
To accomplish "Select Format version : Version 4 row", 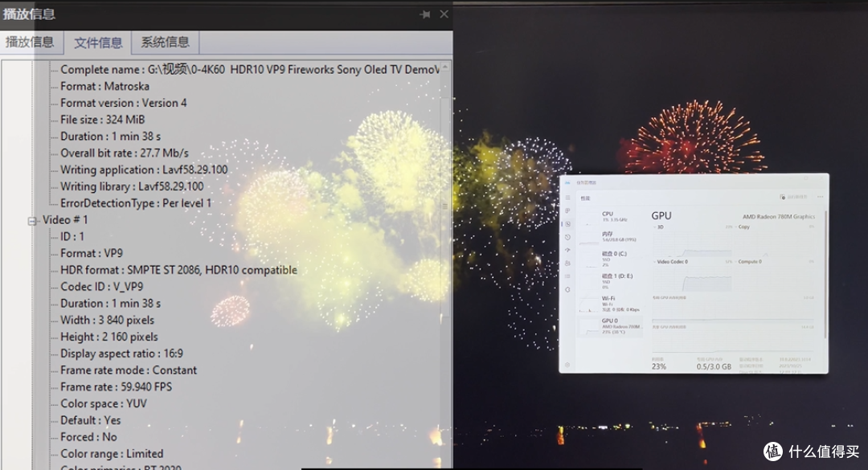I will coord(124,103).
